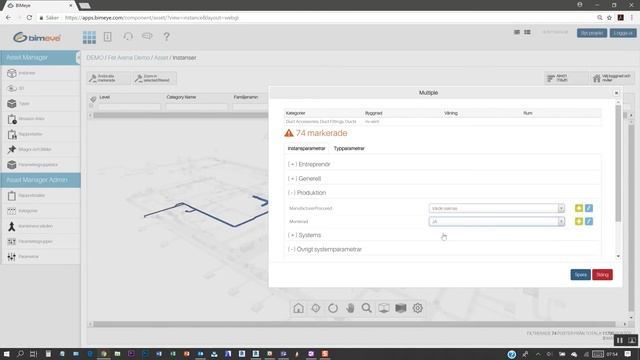This screenshot has height=360, width=640.
Task: Open the apps grid icon in the header
Action: tap(89, 37)
